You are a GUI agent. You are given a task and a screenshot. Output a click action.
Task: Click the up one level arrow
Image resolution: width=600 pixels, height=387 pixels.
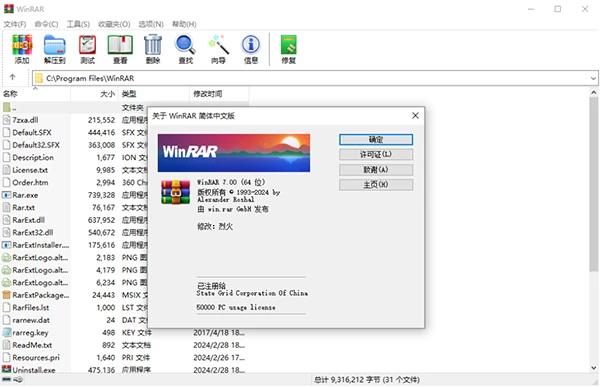12,77
